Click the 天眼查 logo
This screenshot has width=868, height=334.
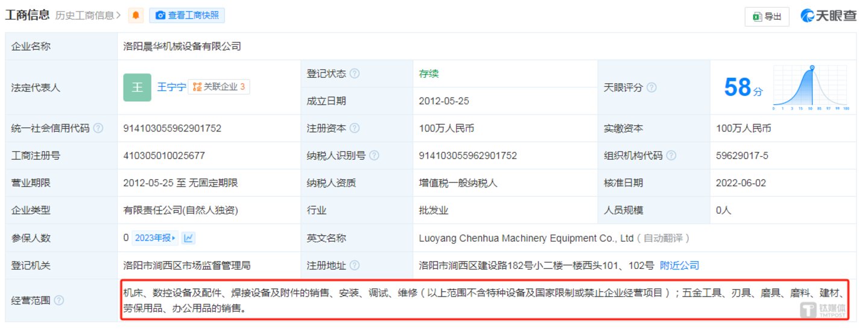[829, 16]
